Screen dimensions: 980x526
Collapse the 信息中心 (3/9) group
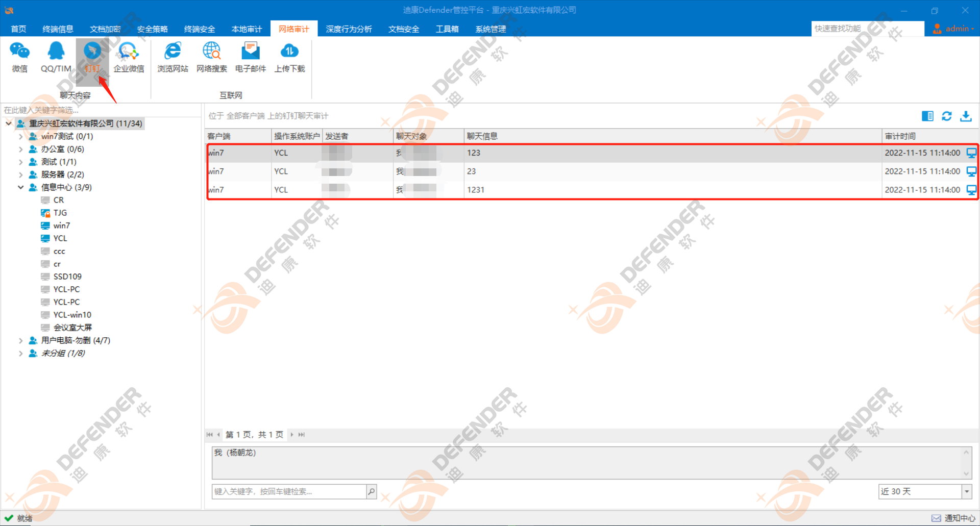click(x=20, y=187)
